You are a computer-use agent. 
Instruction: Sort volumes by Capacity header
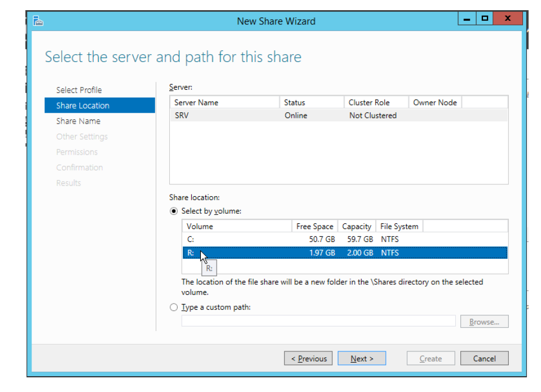(x=357, y=226)
